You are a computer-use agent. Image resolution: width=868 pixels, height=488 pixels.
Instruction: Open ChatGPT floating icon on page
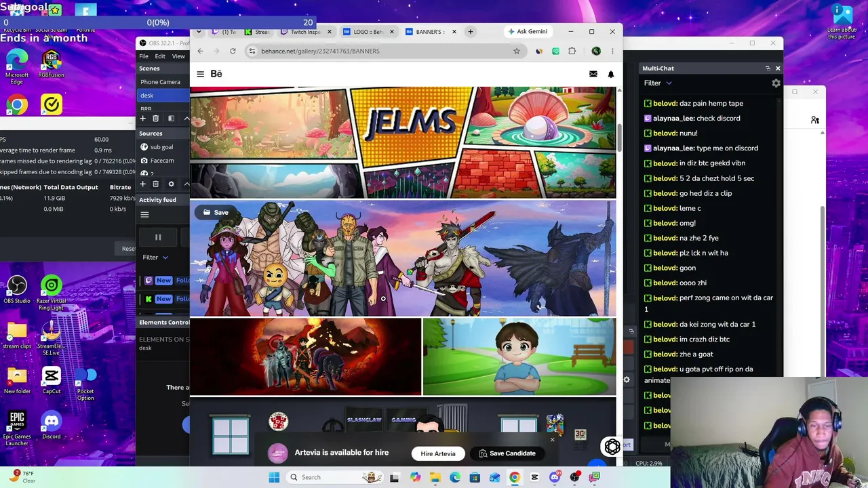(x=612, y=447)
